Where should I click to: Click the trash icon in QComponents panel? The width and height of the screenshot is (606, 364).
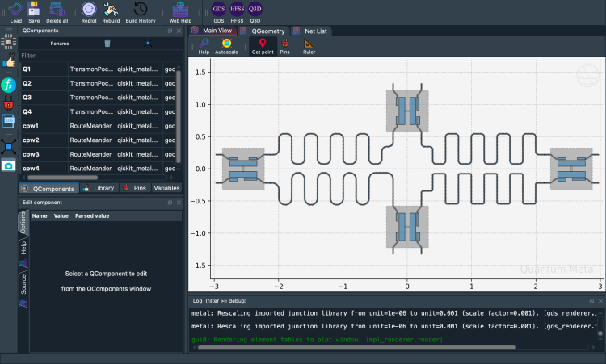(107, 44)
